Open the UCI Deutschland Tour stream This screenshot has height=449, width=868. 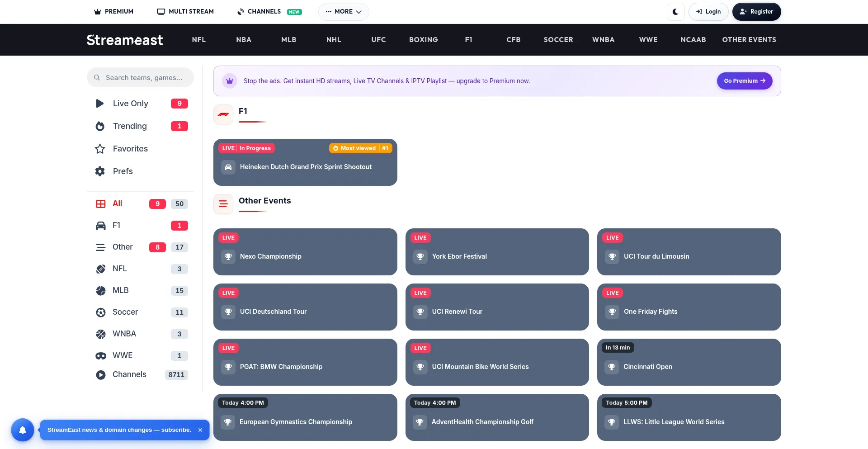[305, 307]
